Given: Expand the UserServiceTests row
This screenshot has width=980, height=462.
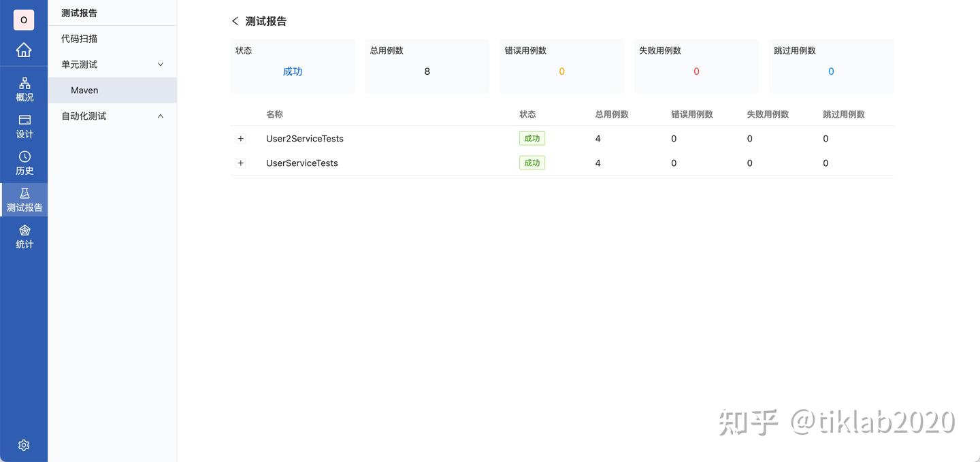Looking at the screenshot, I should point(240,163).
